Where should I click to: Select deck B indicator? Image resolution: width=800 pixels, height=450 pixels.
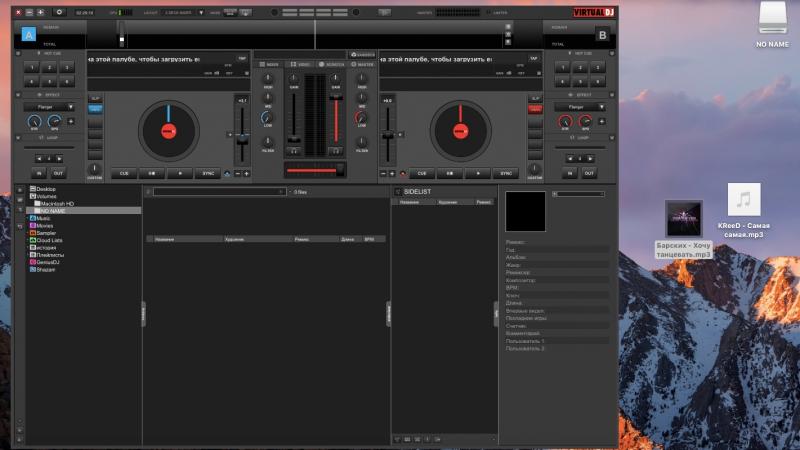pos(602,35)
